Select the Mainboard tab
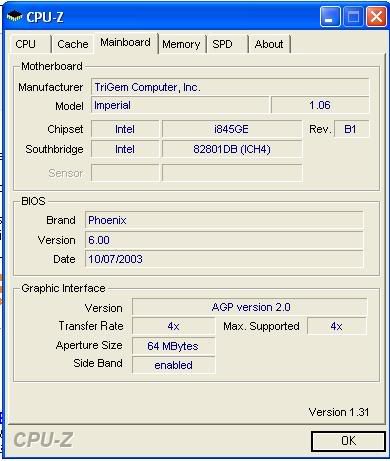 coord(125,43)
